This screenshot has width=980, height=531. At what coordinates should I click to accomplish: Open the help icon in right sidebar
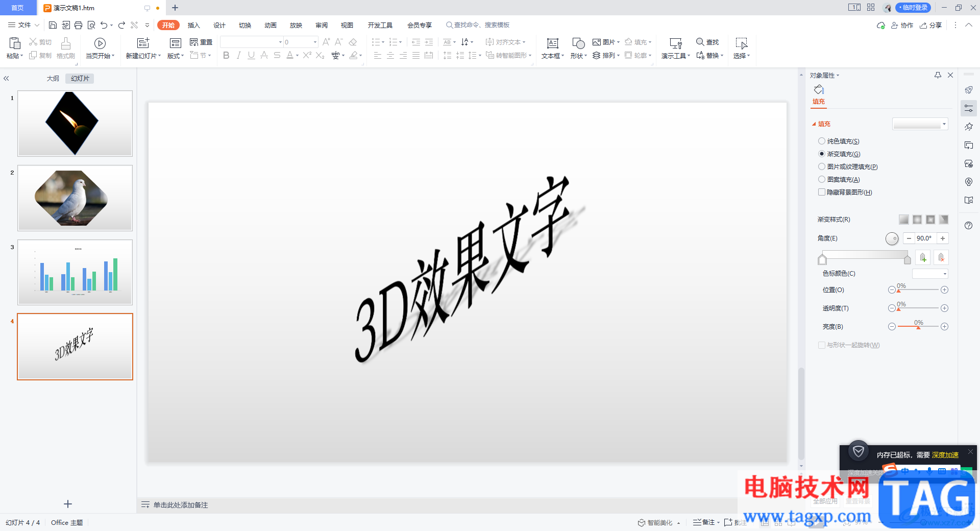(969, 226)
